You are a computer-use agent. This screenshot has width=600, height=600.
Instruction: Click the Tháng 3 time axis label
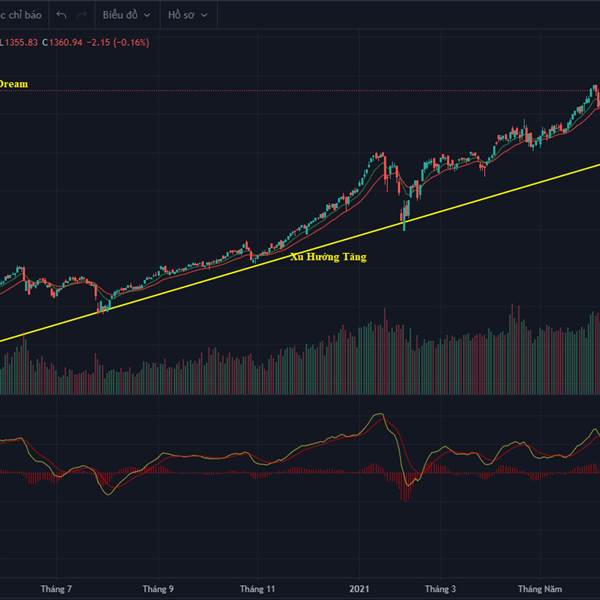pyautogui.click(x=440, y=589)
